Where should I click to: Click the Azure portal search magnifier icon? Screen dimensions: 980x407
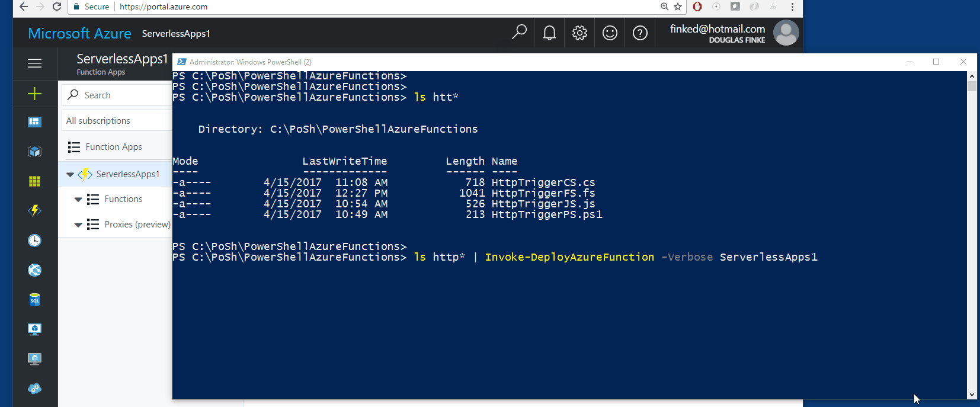coord(519,32)
